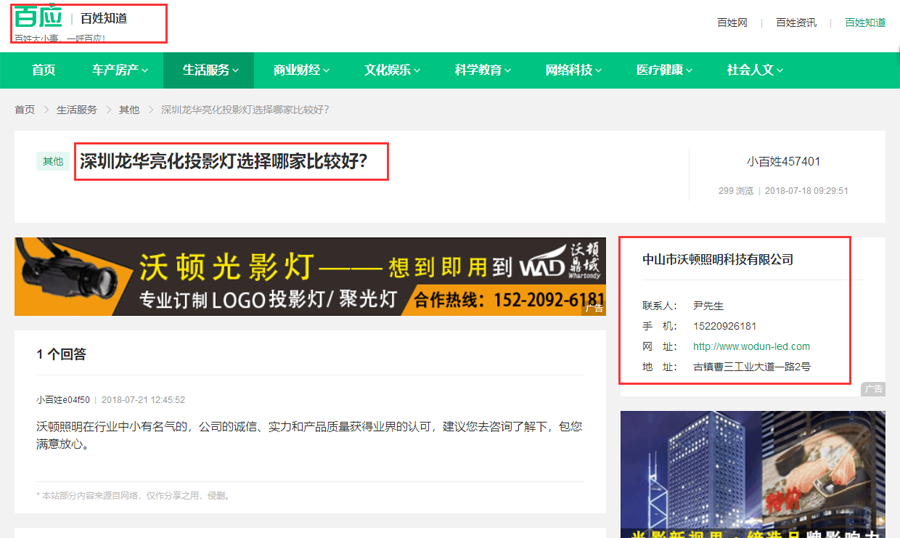Image resolution: width=900 pixels, height=538 pixels.
Task: Click the 沃顿光影灯 banner ad
Action: tap(310, 276)
